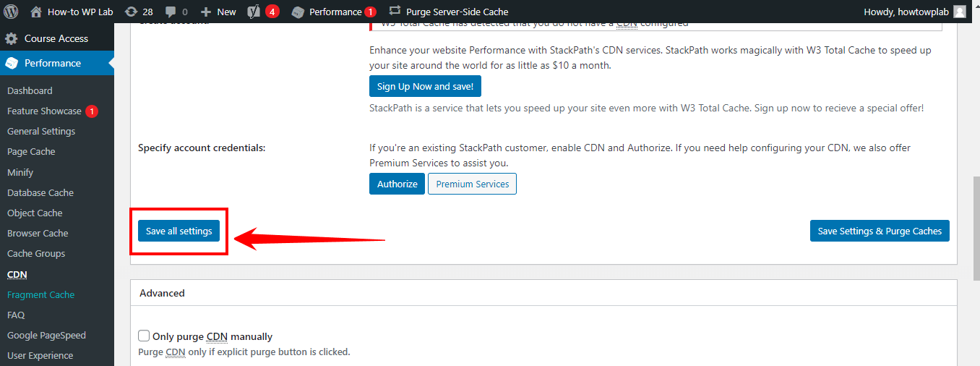The image size is (980, 366).
Task: Open Fragment Cache settings
Action: (41, 294)
